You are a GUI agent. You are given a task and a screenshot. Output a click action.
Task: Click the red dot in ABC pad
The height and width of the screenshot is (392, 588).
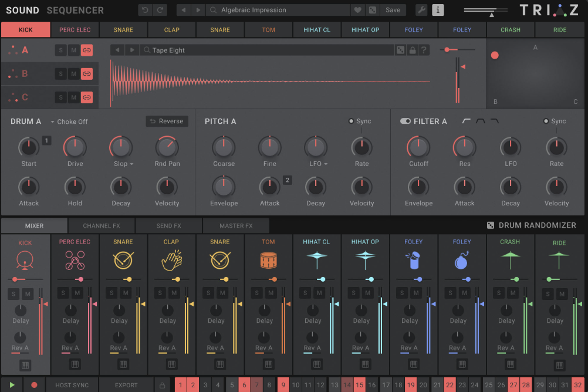pos(495,56)
